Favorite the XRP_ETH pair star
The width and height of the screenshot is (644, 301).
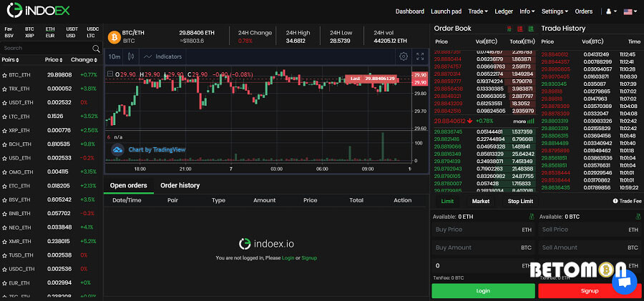pyautogui.click(x=4, y=131)
